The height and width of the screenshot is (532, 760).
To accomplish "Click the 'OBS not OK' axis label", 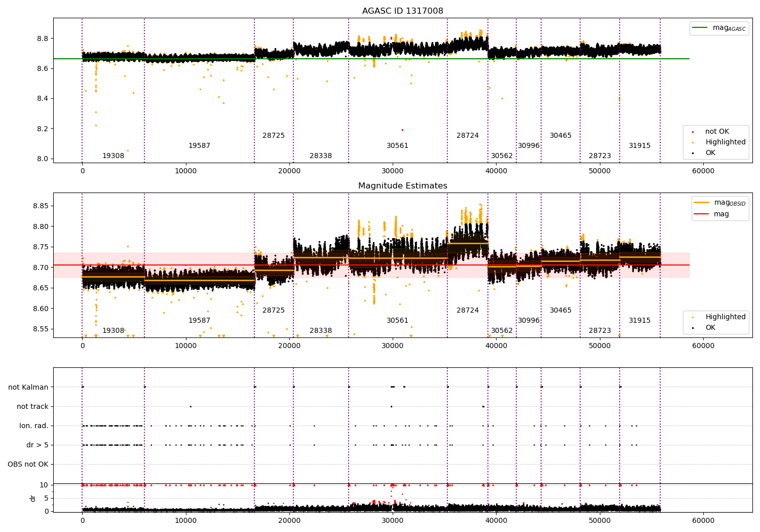I will point(28,465).
